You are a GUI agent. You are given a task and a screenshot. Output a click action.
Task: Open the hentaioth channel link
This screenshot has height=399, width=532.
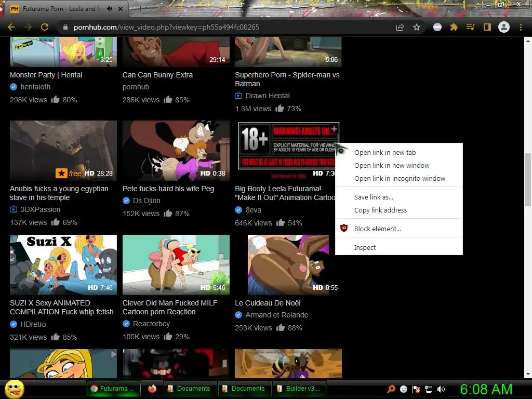coord(35,87)
